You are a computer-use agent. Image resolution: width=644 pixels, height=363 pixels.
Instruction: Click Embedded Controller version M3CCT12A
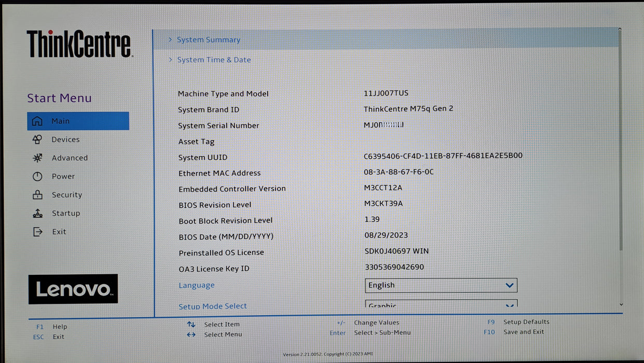click(x=383, y=188)
